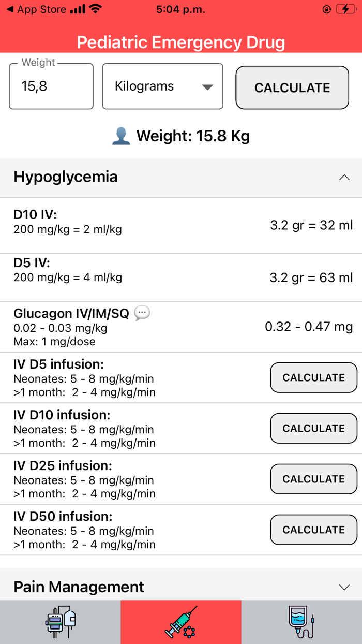This screenshot has height=644, width=362.
Task: Expand the Pain Management section
Action: pos(344,587)
